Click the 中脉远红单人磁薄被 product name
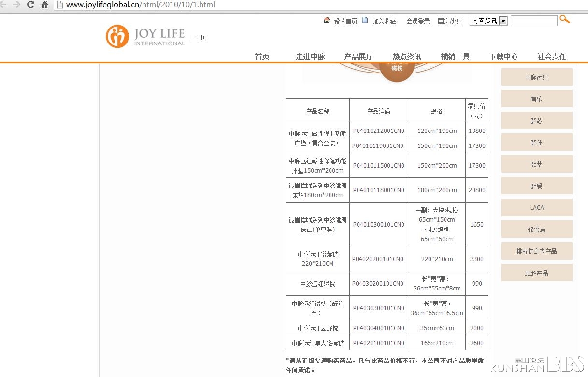 (317, 343)
